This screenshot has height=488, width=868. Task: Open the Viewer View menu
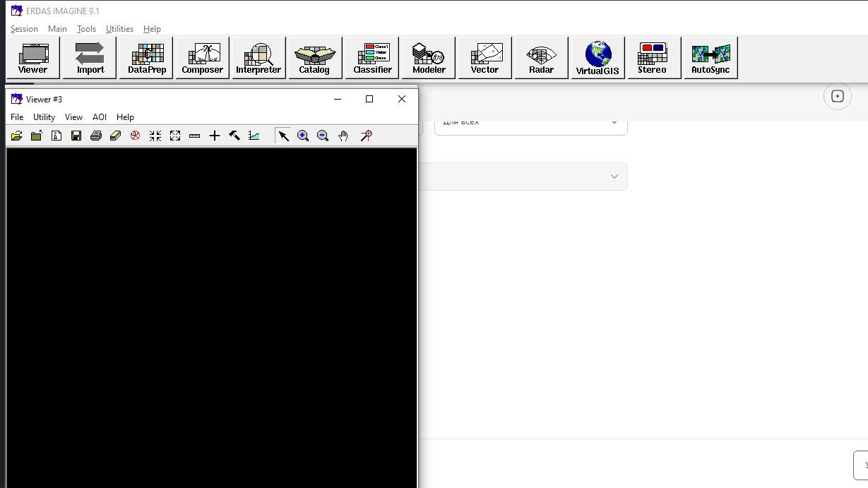(73, 117)
